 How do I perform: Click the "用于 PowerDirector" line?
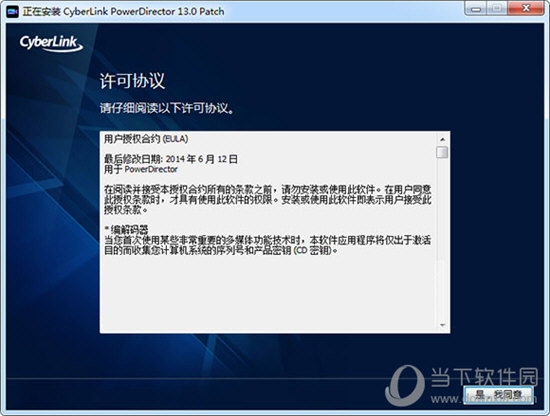[x=141, y=169]
